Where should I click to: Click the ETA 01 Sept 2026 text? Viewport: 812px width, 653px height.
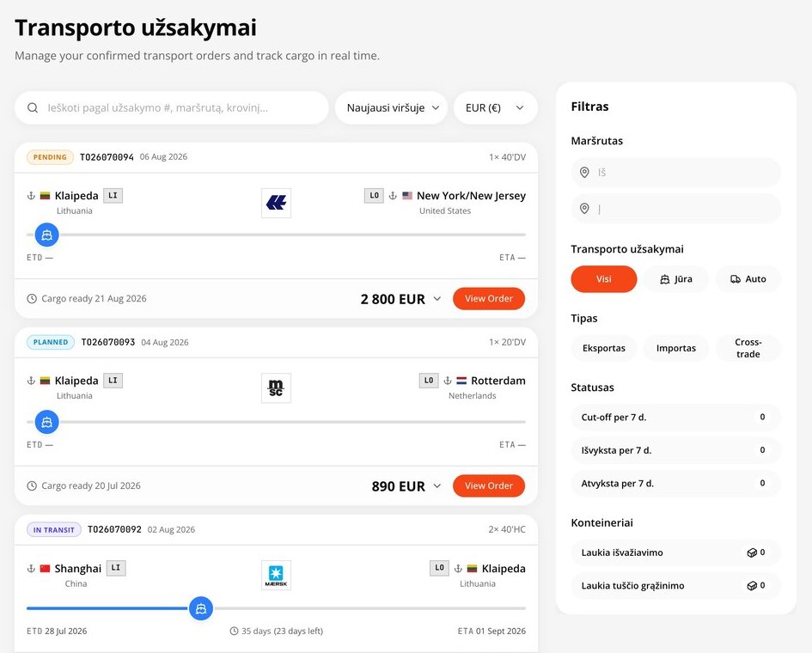click(x=491, y=632)
